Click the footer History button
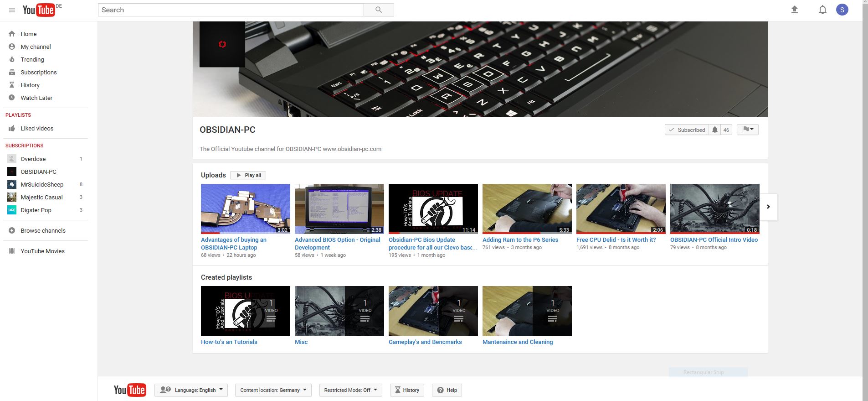This screenshot has width=868, height=401. tap(407, 390)
